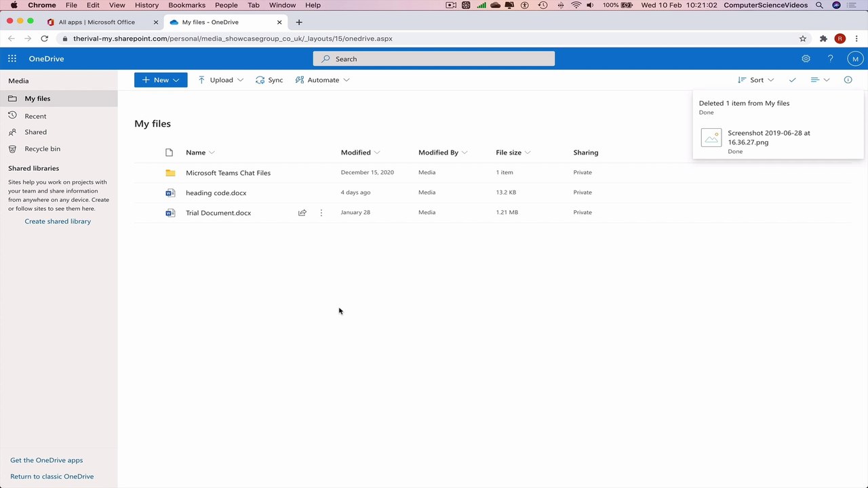
Task: Switch to All apps Microsoft Office tab
Action: [96, 22]
